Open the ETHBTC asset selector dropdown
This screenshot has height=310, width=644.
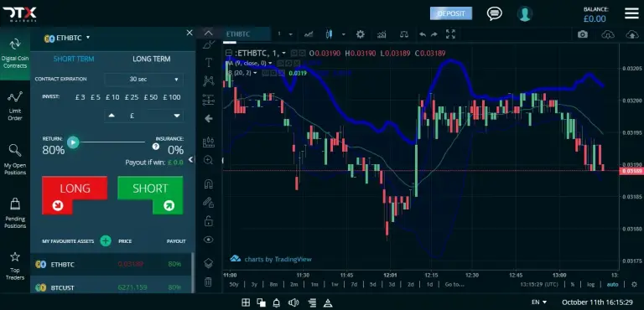pyautogui.click(x=67, y=38)
